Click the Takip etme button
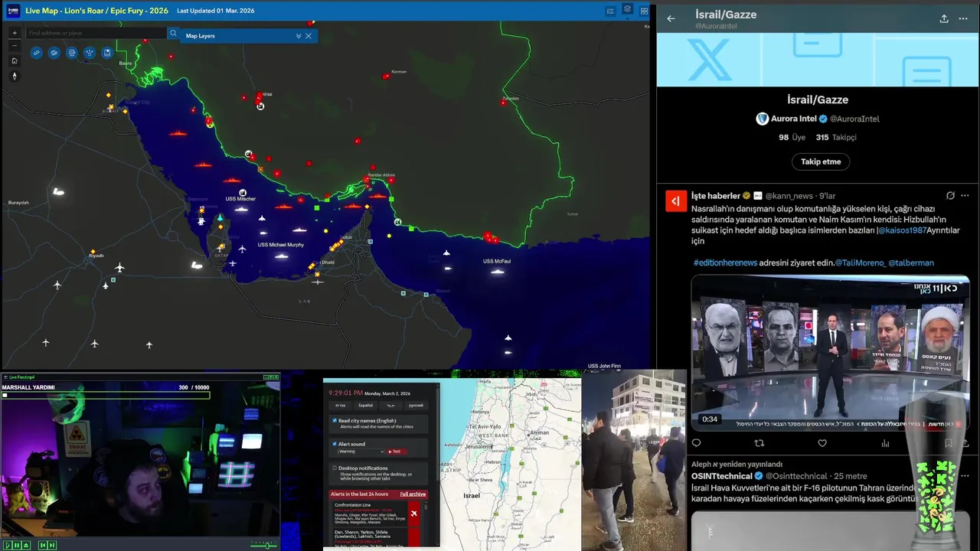The image size is (980, 551). [821, 161]
